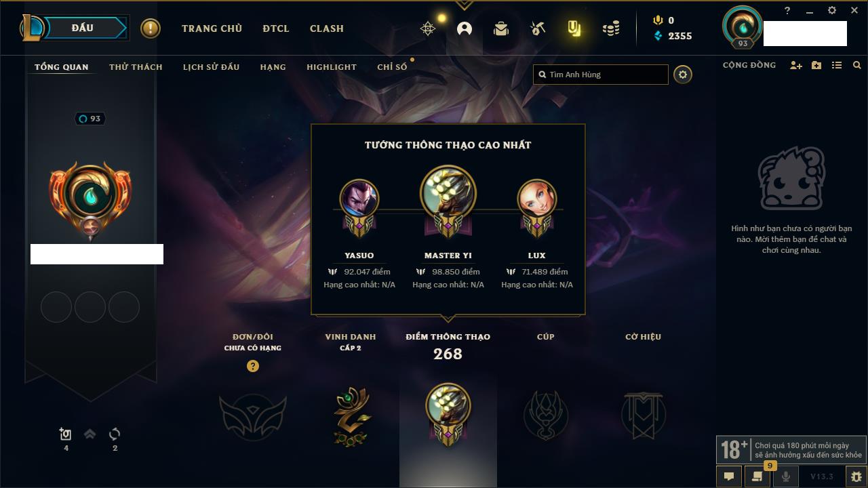
Task: Open the glowing yellow event pass icon
Action: pyautogui.click(x=574, y=28)
